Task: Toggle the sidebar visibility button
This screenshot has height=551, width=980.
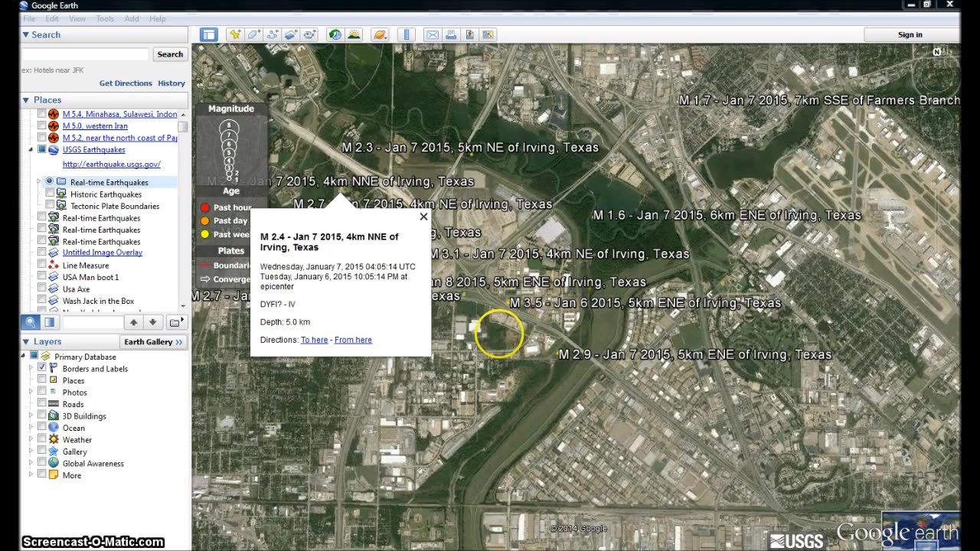Action: [x=208, y=34]
